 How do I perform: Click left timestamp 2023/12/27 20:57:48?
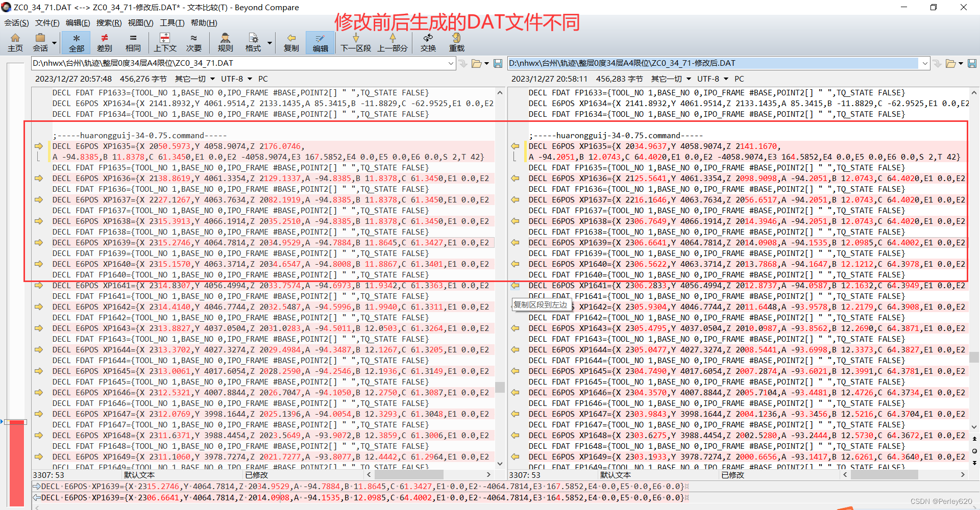click(73, 79)
